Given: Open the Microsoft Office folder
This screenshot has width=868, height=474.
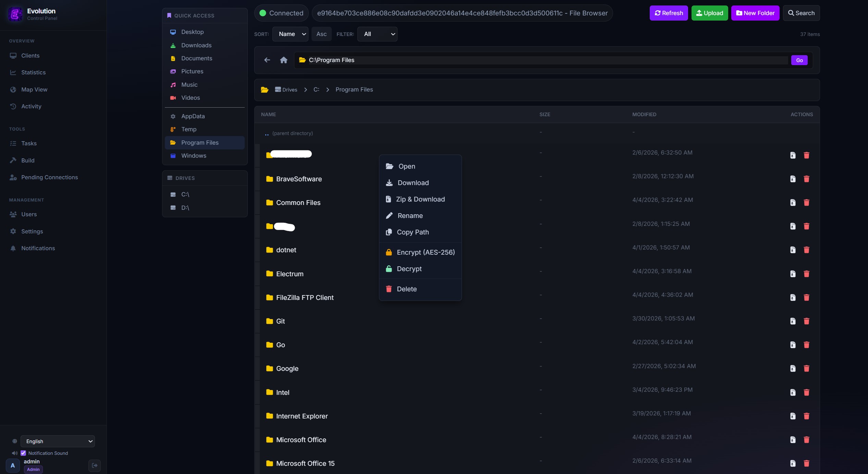Looking at the screenshot, I should 301,440.
